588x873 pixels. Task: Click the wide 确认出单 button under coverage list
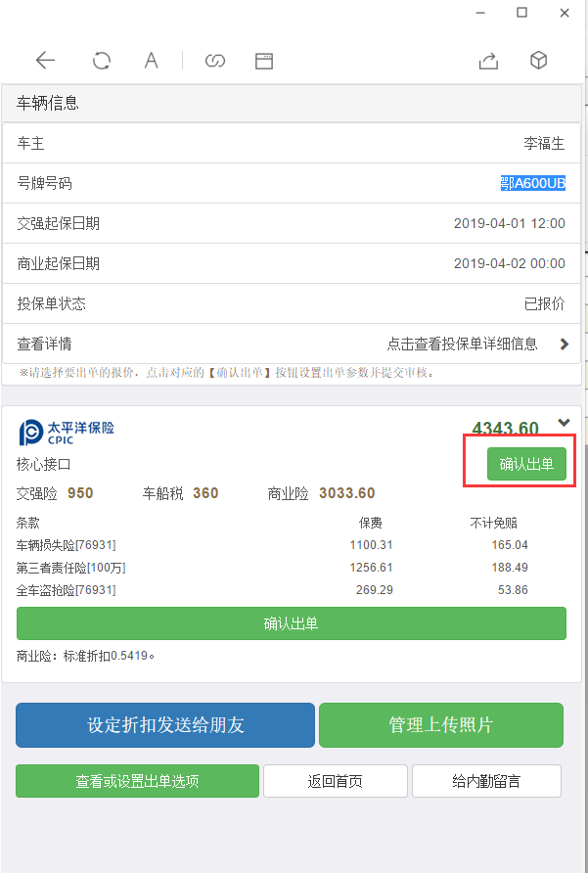click(292, 623)
